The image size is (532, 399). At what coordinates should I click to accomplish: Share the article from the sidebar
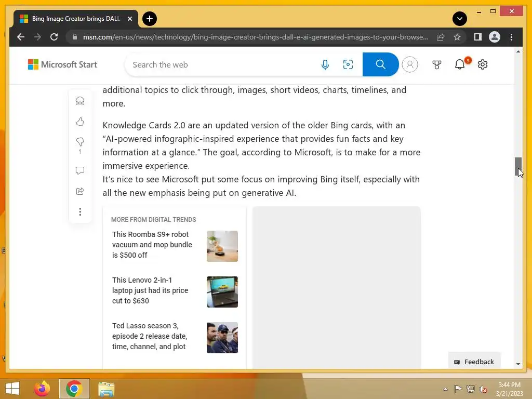80,191
